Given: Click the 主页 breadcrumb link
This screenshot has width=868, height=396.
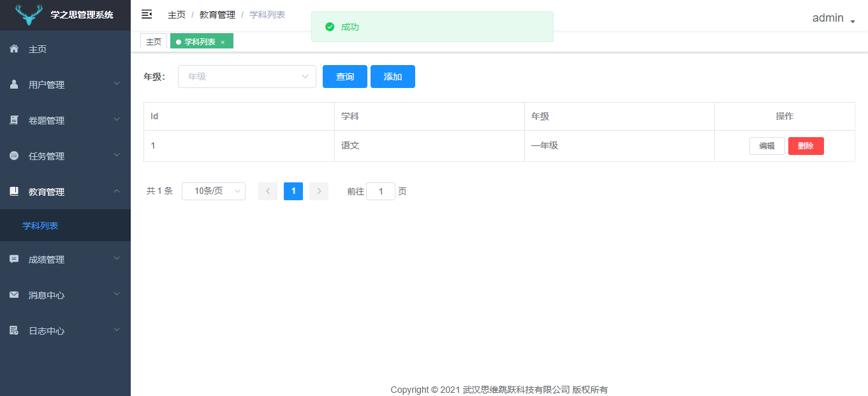Looking at the screenshot, I should pyautogui.click(x=177, y=15).
